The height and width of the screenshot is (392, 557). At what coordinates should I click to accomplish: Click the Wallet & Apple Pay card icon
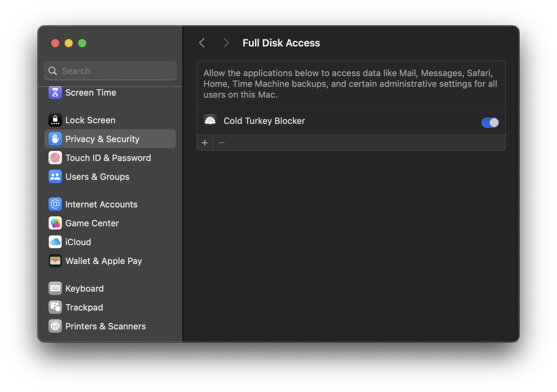[x=55, y=261]
